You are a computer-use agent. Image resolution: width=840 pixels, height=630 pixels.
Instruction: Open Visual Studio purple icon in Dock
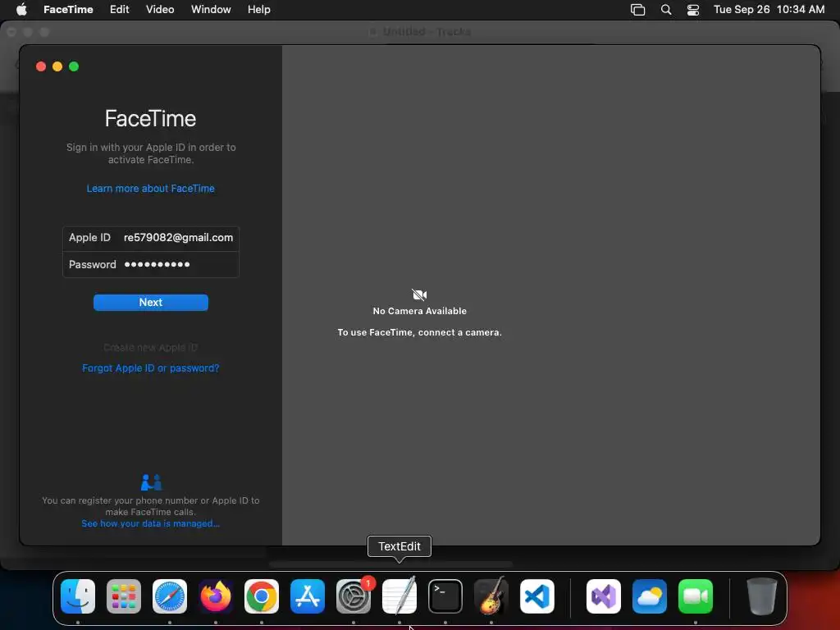604,596
